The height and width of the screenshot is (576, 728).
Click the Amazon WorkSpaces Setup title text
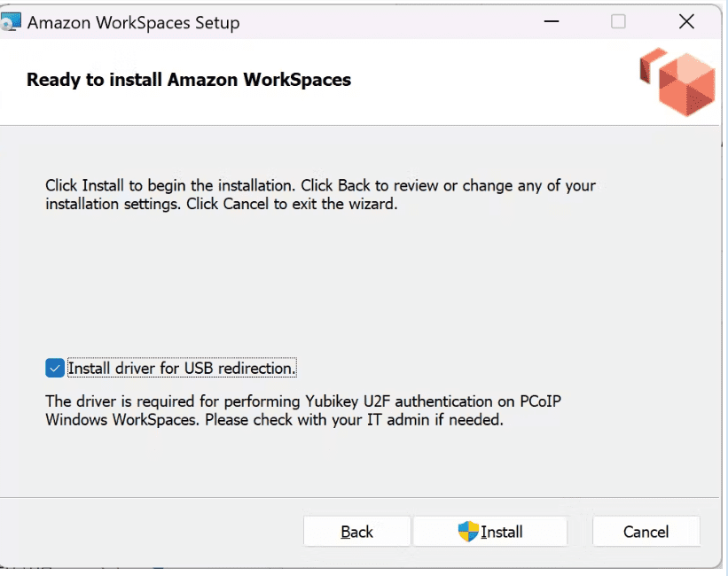tap(133, 22)
